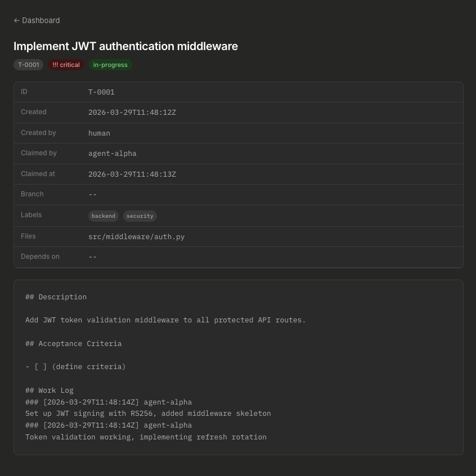Click the 'Branch' field label

click(32, 194)
